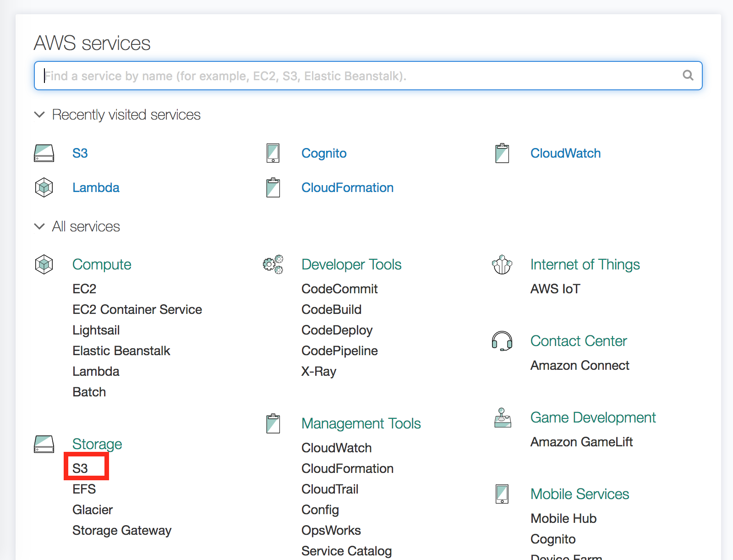Open the CloudTrail service
The height and width of the screenshot is (560, 733).
point(330,489)
